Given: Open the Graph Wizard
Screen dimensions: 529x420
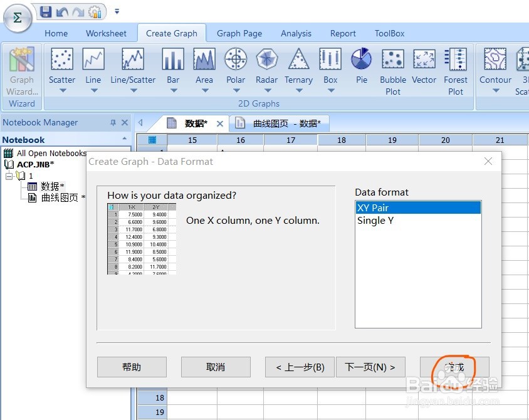Looking at the screenshot, I should click(x=21, y=69).
